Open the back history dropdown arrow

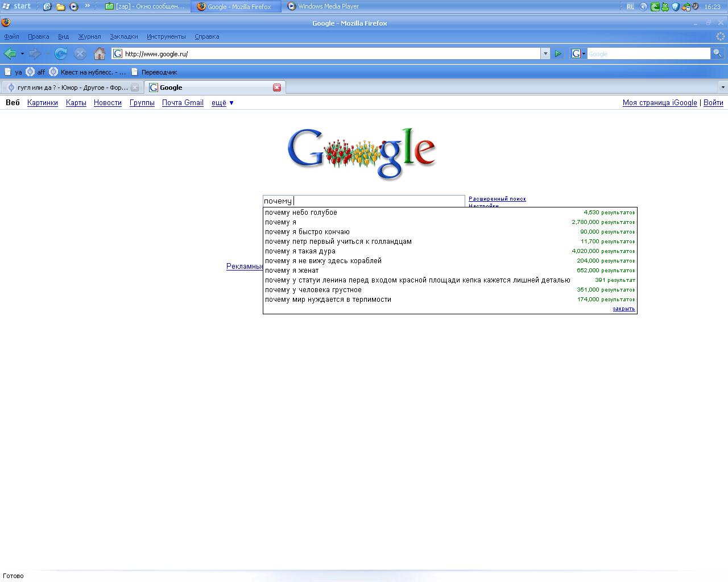pos(22,54)
